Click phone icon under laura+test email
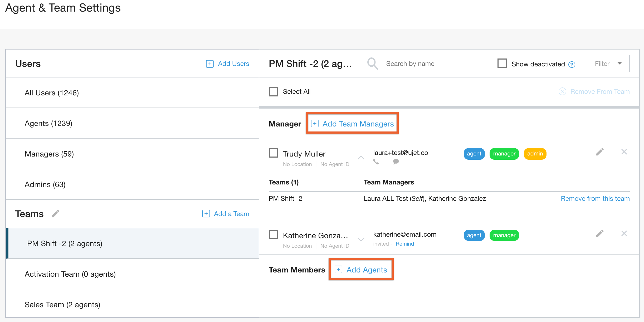The image size is (644, 322). coord(376,162)
